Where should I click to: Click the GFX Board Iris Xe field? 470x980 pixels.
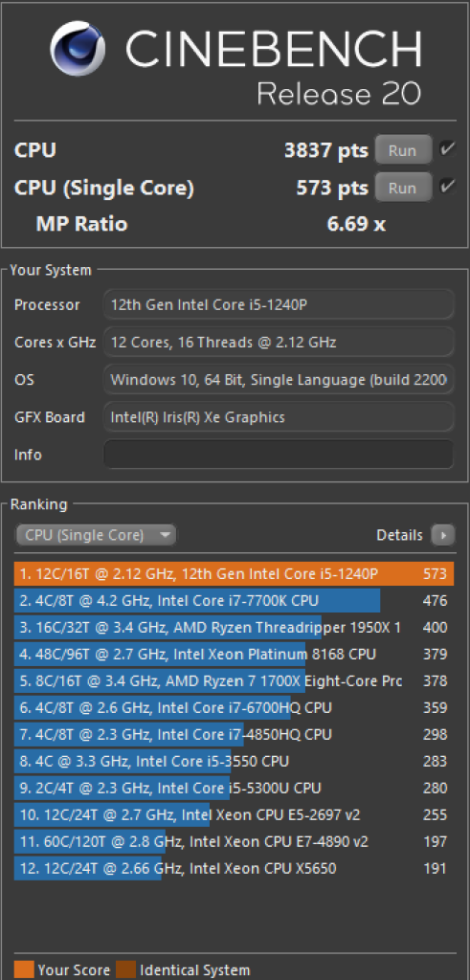279,417
